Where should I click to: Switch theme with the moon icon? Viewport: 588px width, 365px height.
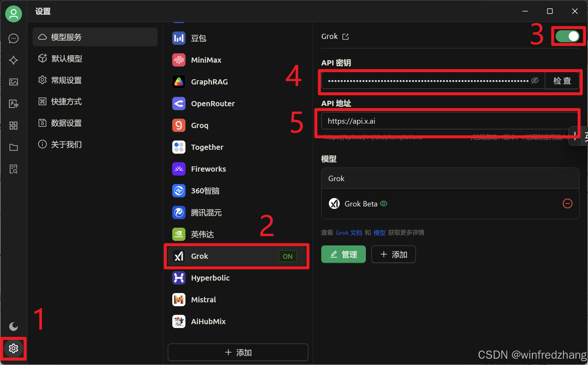[13, 326]
